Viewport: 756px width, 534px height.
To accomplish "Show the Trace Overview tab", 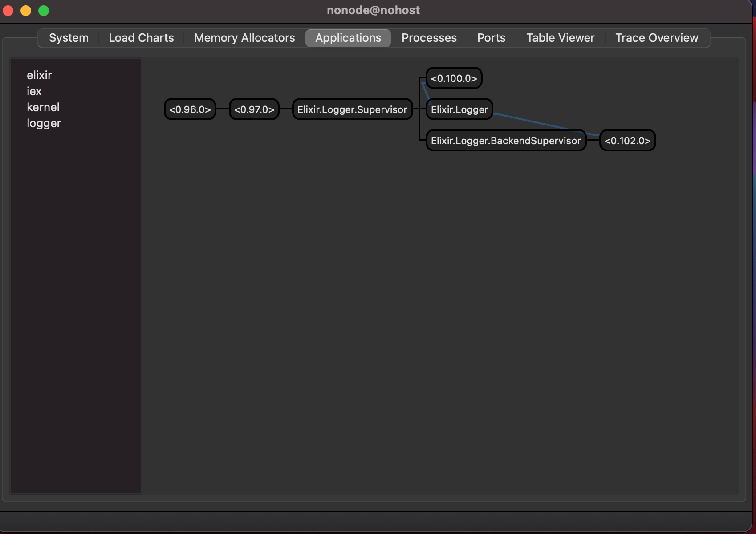I will pos(657,38).
